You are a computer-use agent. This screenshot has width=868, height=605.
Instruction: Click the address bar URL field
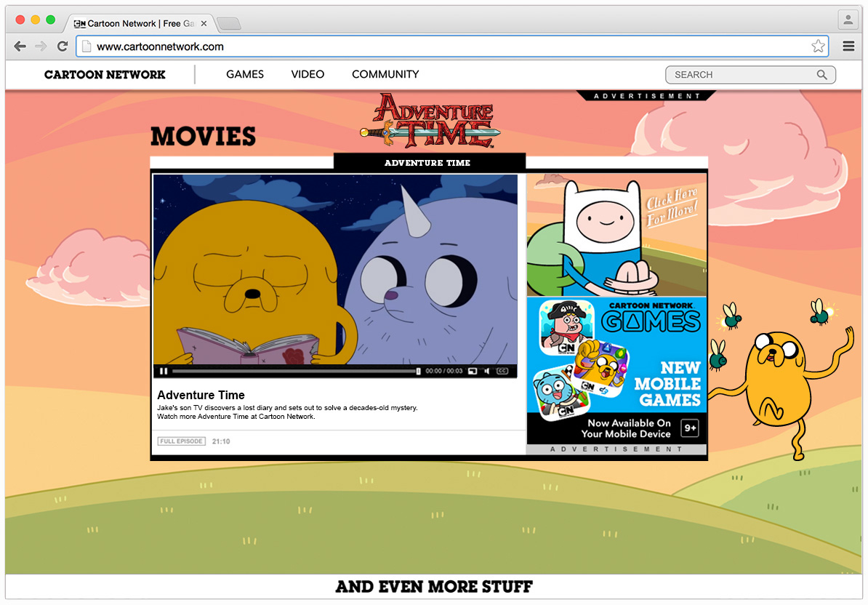tap(451, 47)
